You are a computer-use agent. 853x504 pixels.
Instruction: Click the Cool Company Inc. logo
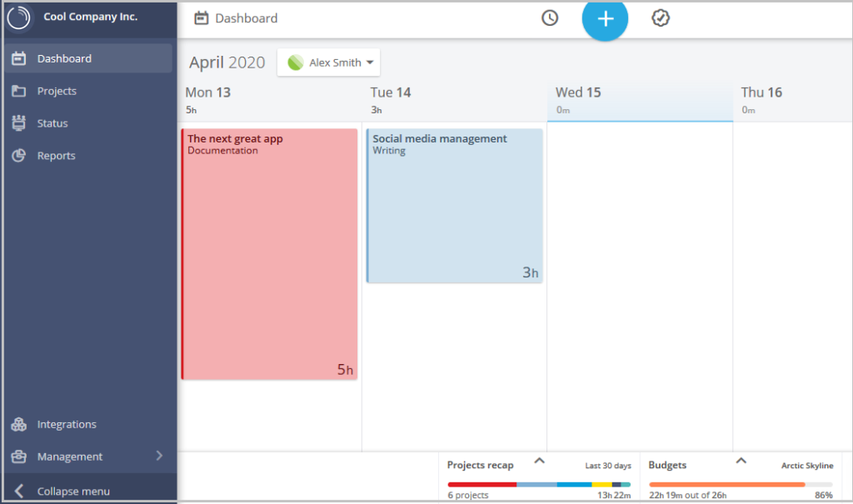pyautogui.click(x=19, y=18)
